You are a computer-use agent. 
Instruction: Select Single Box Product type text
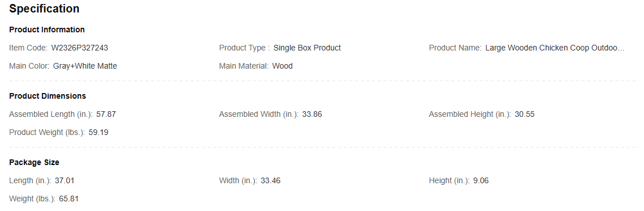point(307,48)
